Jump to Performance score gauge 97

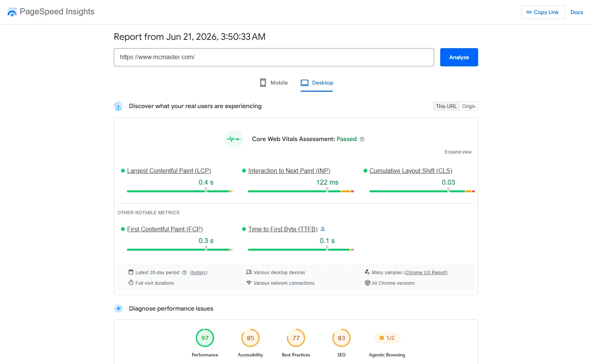click(x=205, y=338)
